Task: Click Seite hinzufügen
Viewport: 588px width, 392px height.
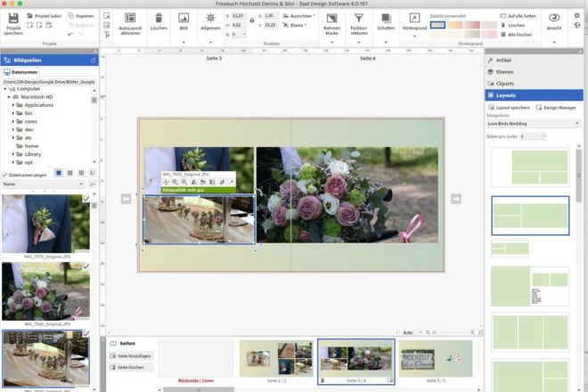Action: [131, 356]
